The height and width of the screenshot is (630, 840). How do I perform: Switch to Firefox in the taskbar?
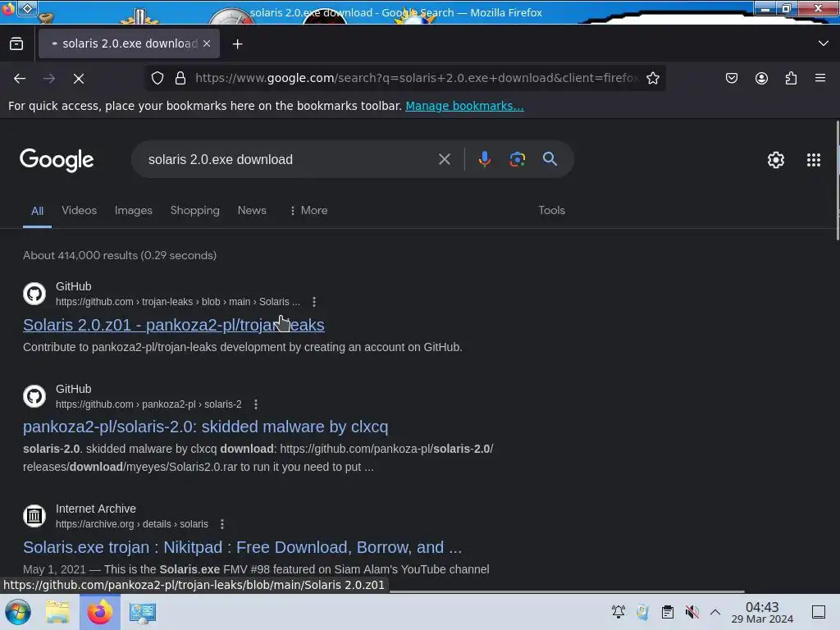click(99, 612)
